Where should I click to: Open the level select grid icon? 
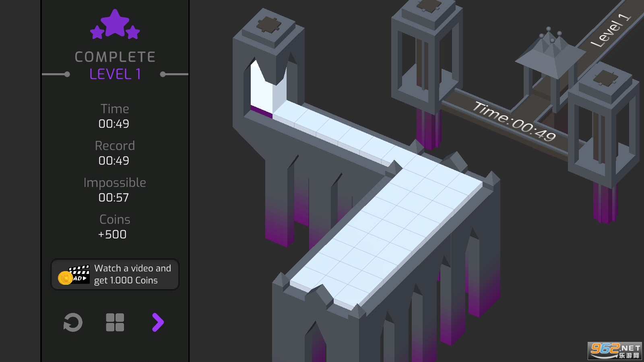coord(115,322)
